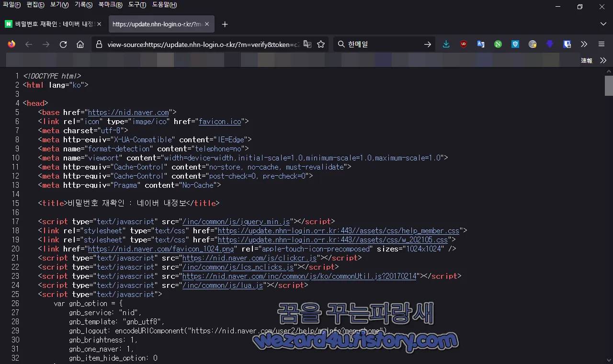Image resolution: width=613 pixels, height=364 pixels.
Task: Submit the search with the arrow
Action: [x=428, y=44]
